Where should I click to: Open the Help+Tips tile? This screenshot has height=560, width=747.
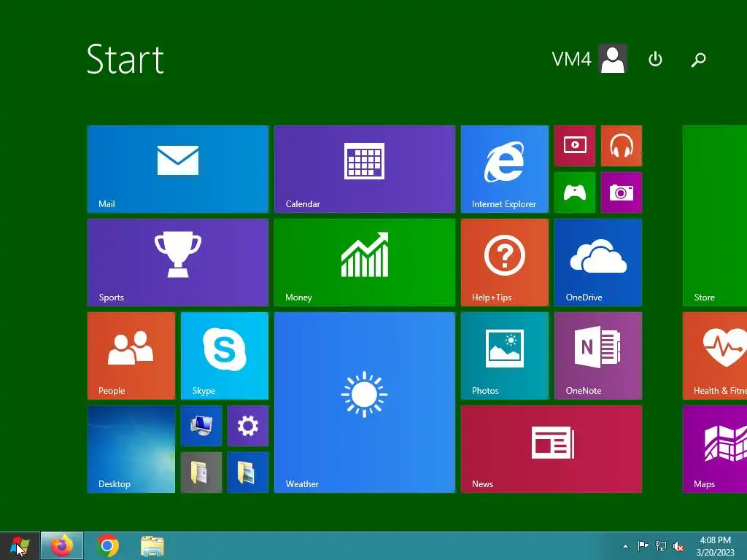click(505, 262)
